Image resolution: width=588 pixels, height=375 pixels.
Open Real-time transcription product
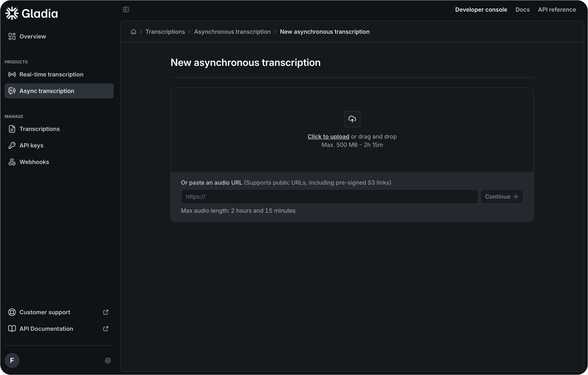click(x=51, y=75)
